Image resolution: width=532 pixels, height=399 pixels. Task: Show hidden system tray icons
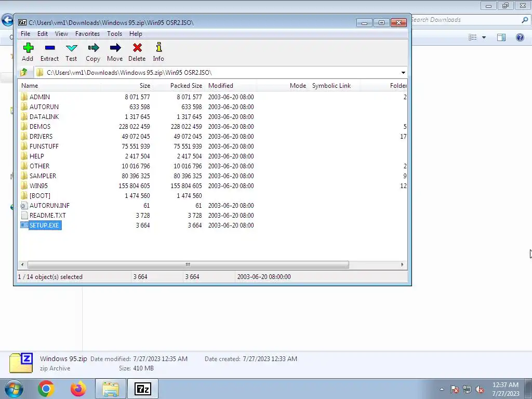(442, 389)
